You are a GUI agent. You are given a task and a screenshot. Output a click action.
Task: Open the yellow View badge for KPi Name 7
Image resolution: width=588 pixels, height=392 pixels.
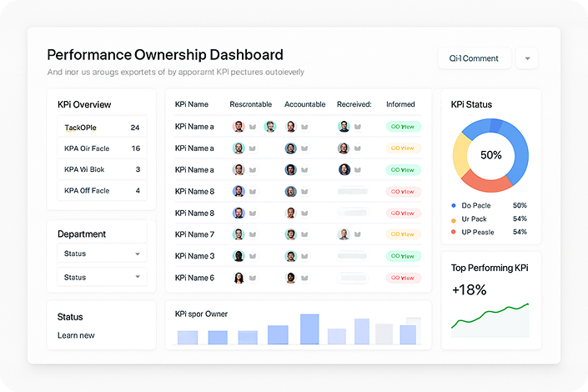pyautogui.click(x=404, y=234)
